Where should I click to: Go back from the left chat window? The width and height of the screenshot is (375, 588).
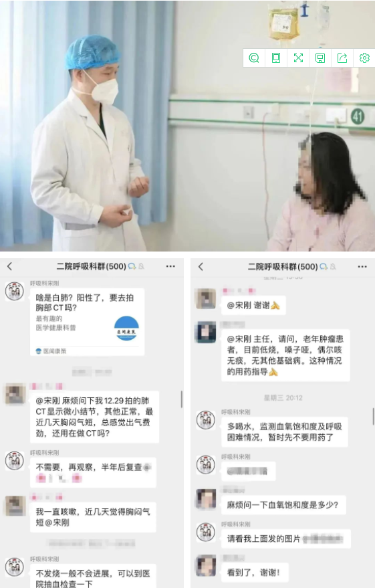coord(10,266)
